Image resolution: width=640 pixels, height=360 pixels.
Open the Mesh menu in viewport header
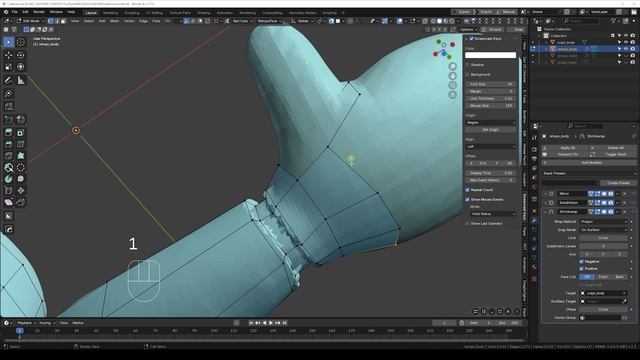[114, 21]
